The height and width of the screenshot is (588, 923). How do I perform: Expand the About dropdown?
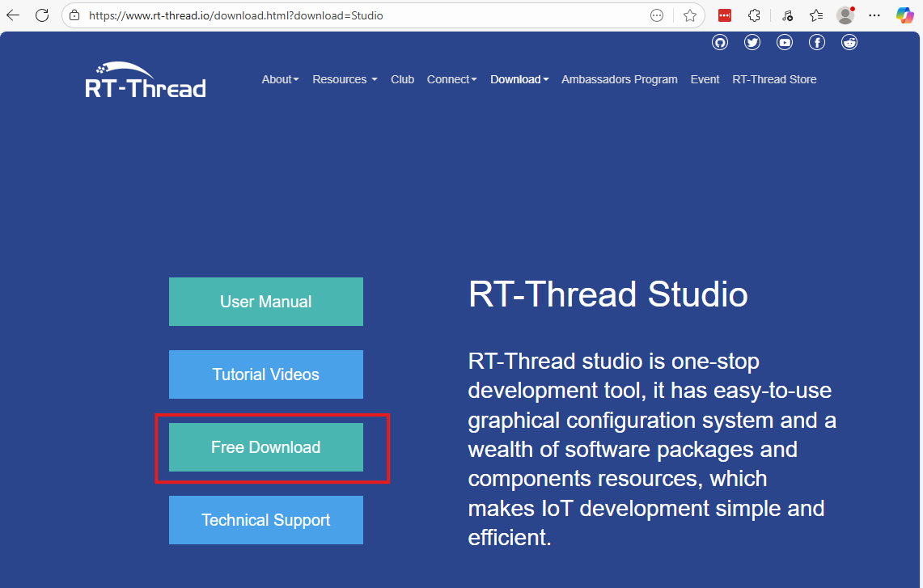pos(280,79)
